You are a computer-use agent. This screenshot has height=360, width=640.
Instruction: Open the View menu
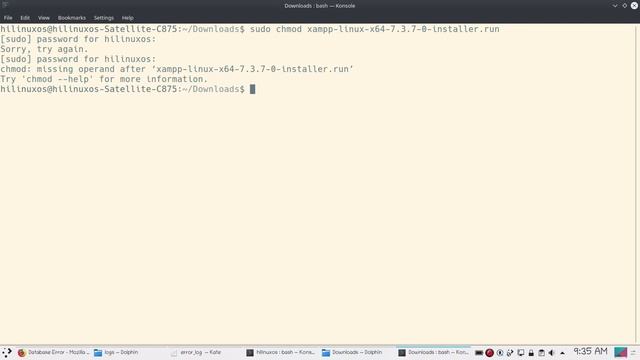click(44, 18)
